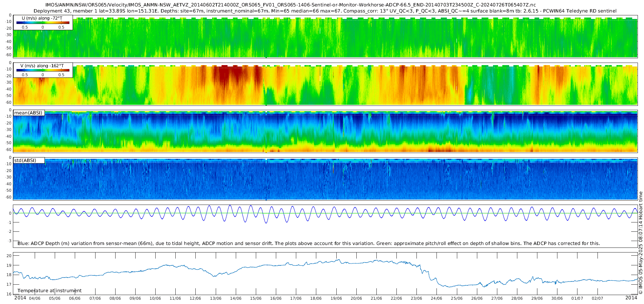This screenshot has height=304, width=644.
Task: Click the U velocity colorbar
Action: [43, 23]
